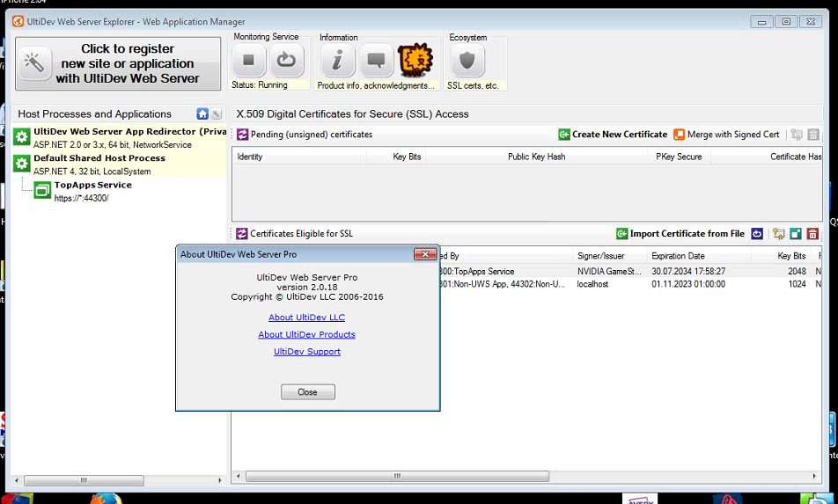Screen dimensions: 838x504
Task: Click the red delete certificate trash icon
Action: pos(812,234)
